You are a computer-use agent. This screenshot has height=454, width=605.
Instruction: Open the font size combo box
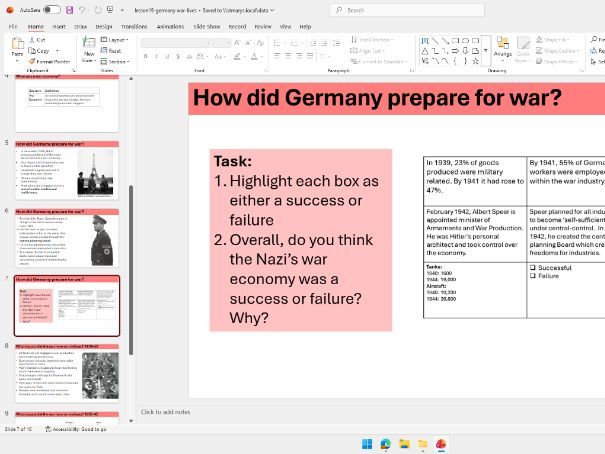(221, 43)
